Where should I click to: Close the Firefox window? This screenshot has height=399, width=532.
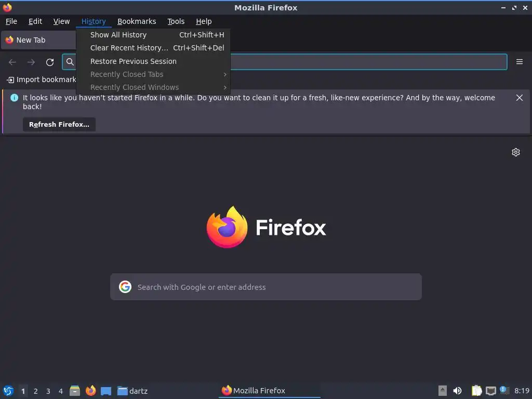(x=525, y=7)
